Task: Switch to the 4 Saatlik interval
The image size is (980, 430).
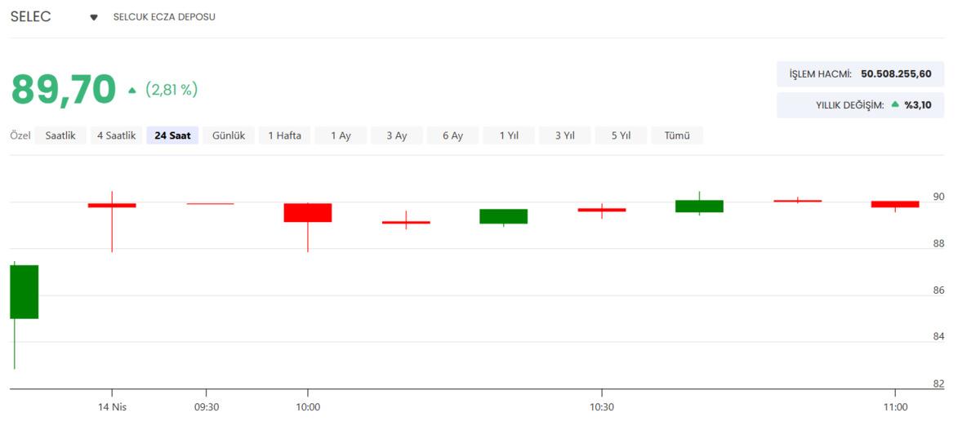Action: click(116, 135)
